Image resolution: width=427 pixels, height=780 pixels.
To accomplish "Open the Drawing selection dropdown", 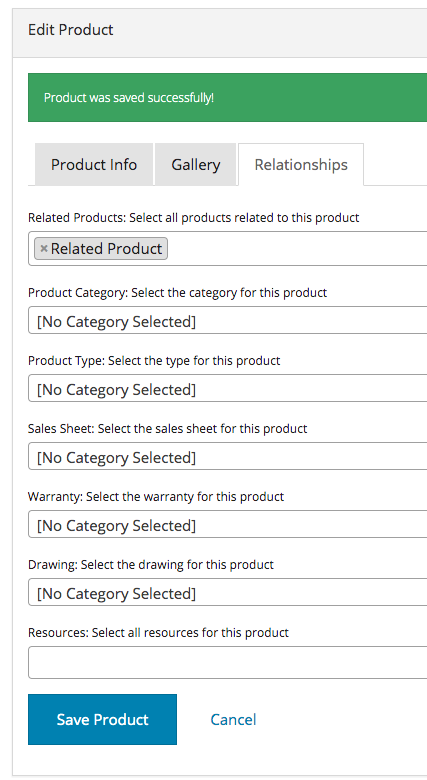I will pos(227,592).
